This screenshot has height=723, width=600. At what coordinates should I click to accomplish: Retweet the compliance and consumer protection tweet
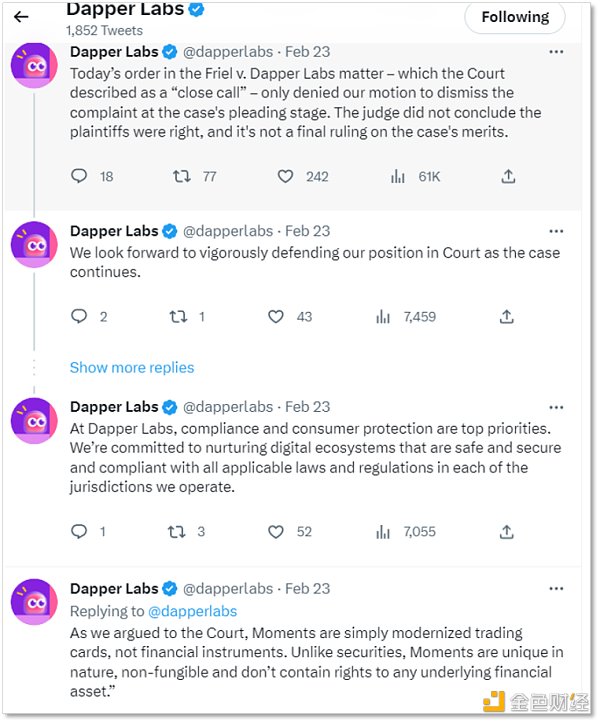177,531
